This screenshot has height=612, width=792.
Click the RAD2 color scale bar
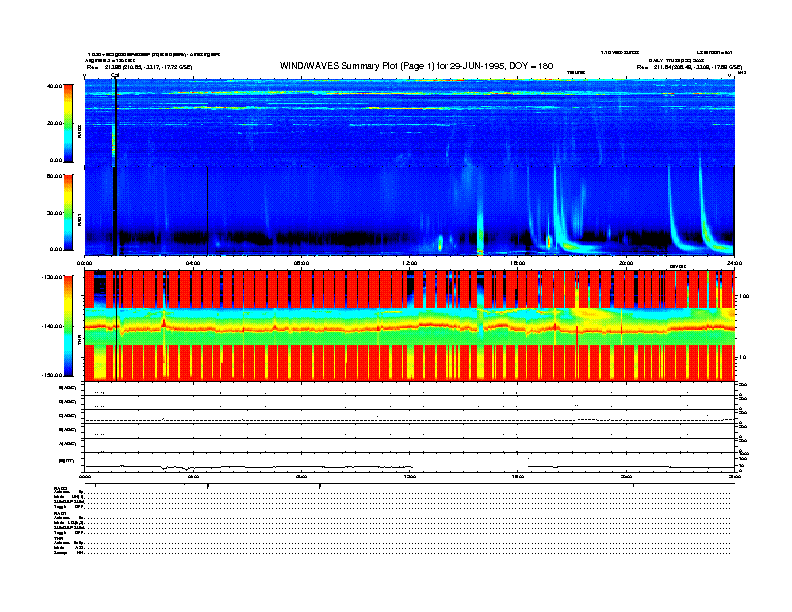[x=68, y=123]
